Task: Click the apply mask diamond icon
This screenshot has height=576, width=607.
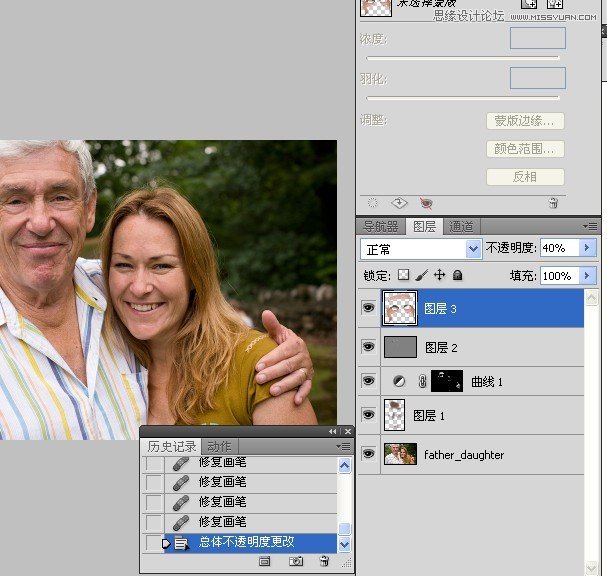Action: tap(399, 202)
